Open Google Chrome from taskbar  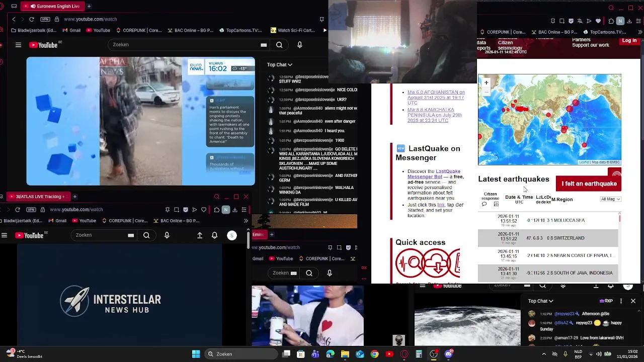[x=375, y=354]
